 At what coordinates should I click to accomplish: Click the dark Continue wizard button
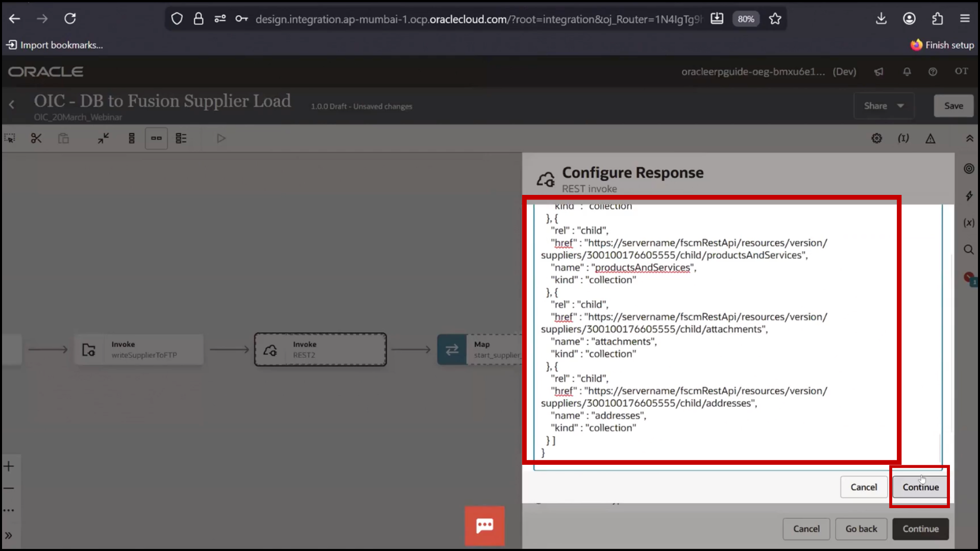[x=920, y=529]
